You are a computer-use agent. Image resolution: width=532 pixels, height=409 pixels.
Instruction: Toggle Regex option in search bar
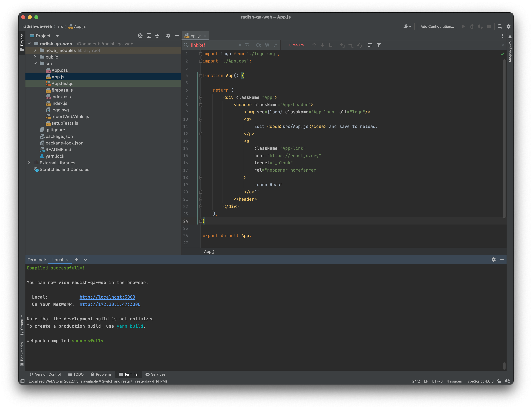[276, 45]
